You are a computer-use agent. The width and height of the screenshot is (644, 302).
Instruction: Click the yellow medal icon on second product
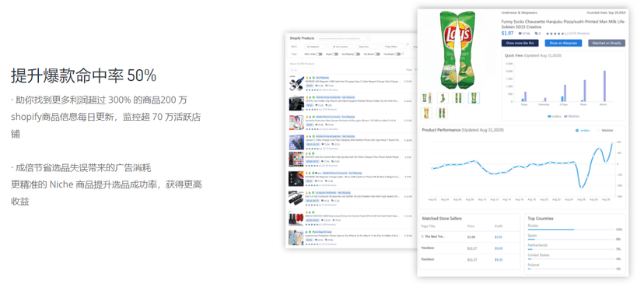point(306,97)
